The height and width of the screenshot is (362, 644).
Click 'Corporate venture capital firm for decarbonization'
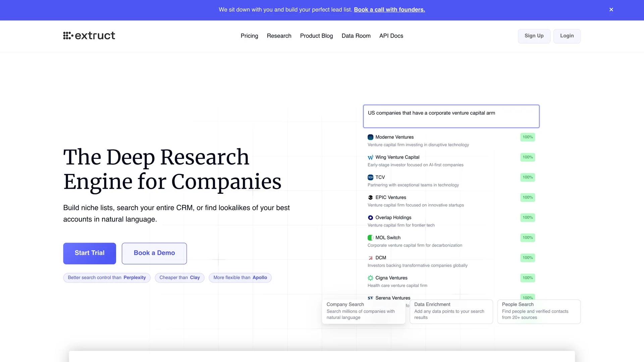[415, 245]
